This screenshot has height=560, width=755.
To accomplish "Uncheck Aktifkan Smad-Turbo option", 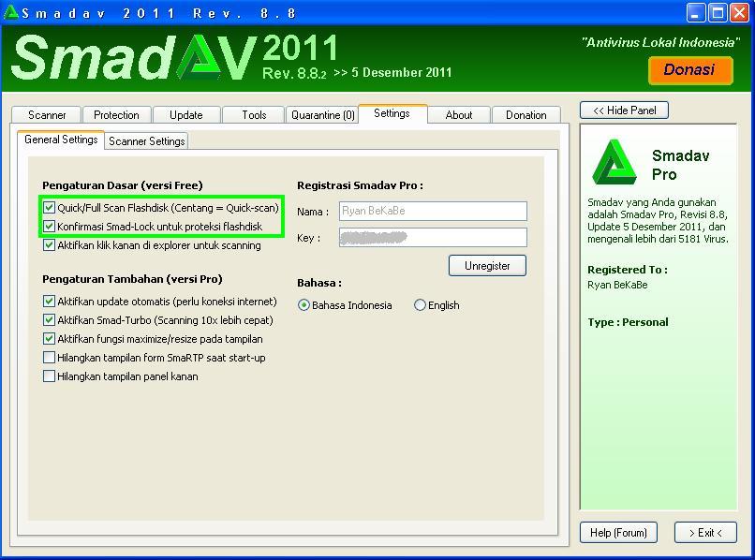I will coord(49,320).
